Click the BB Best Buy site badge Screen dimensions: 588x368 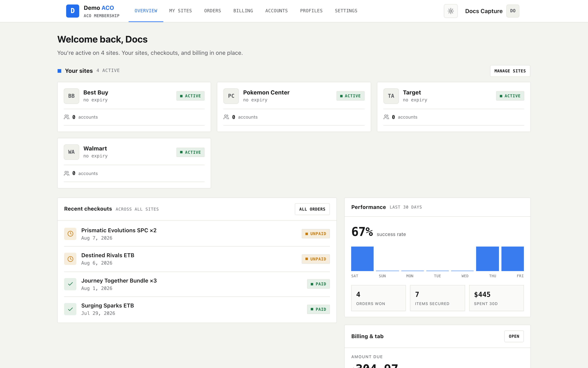[71, 96]
